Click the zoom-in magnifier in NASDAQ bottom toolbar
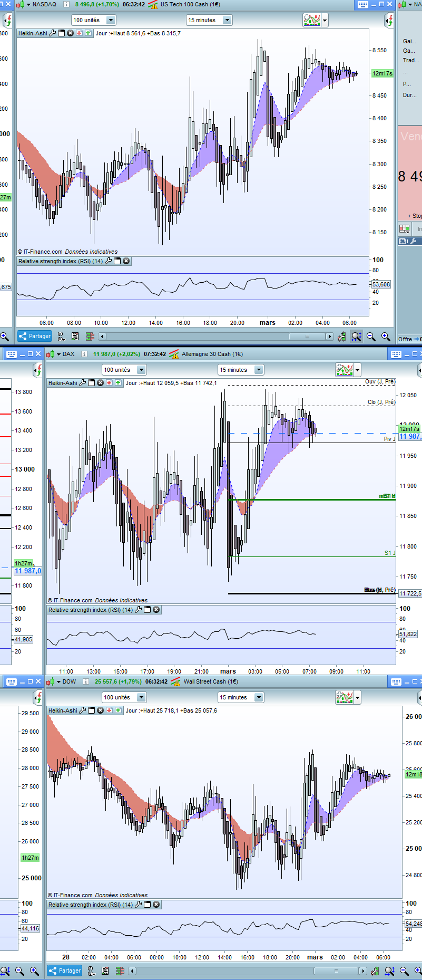Image resolution: width=422 pixels, height=980 pixels. tap(386, 337)
